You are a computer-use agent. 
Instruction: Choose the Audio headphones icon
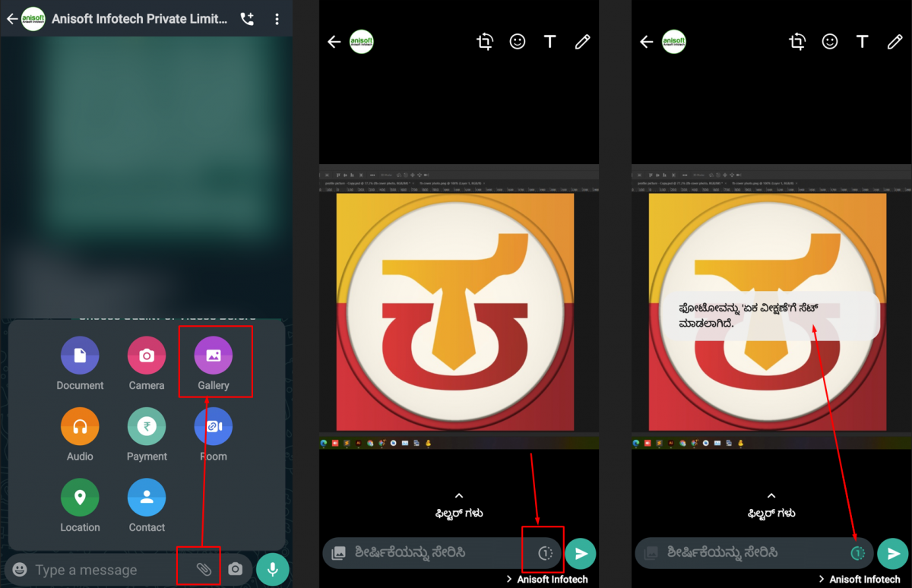80,427
